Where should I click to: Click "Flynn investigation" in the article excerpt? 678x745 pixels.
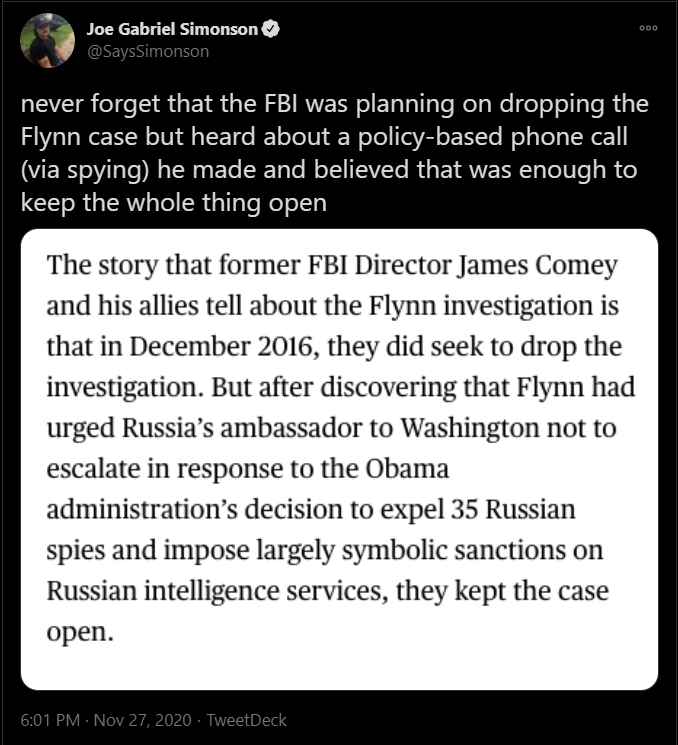[x=479, y=306]
